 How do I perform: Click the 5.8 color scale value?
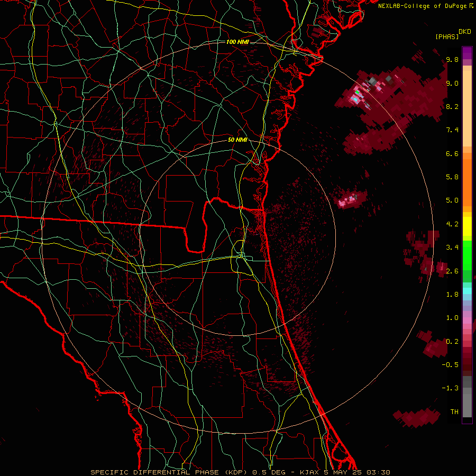pyautogui.click(x=452, y=177)
